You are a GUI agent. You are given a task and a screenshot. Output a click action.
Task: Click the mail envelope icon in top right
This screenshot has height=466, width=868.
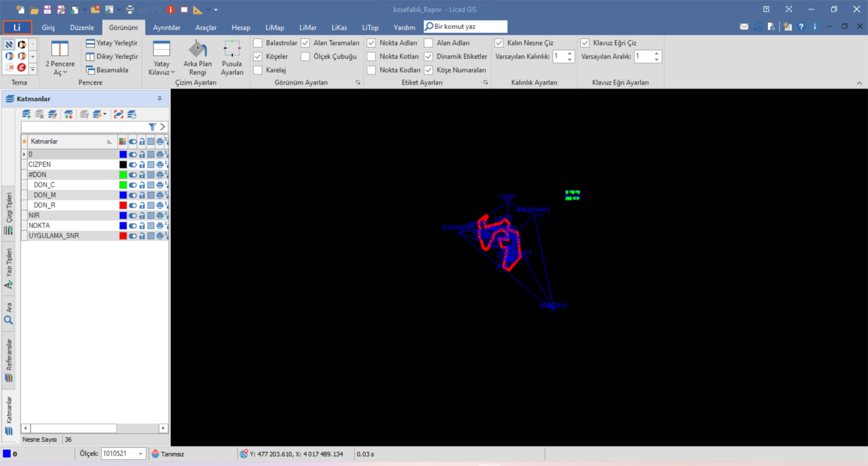[744, 26]
